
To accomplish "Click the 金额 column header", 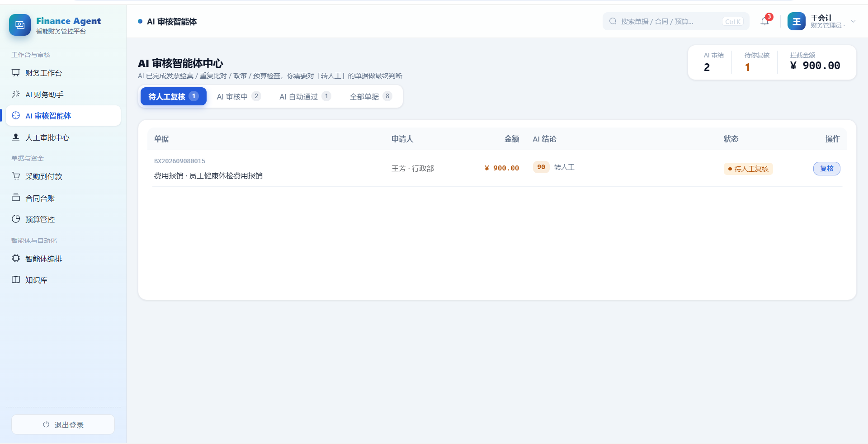I will click(512, 139).
